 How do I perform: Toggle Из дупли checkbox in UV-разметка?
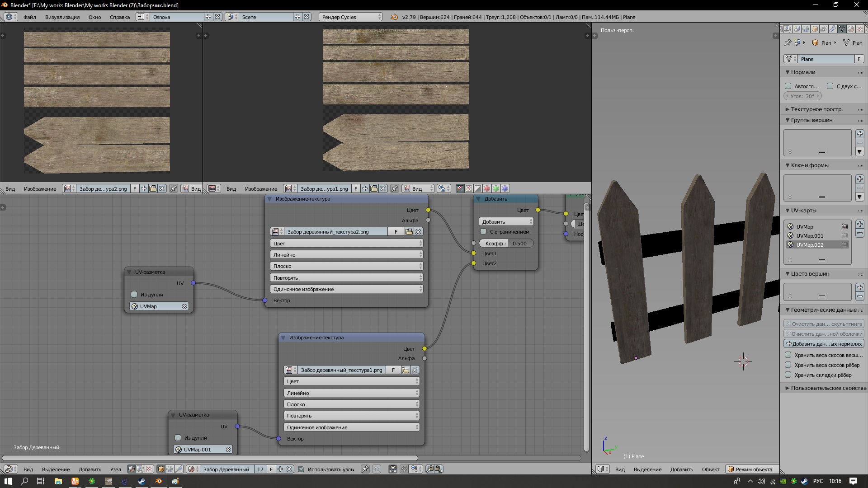(x=134, y=294)
